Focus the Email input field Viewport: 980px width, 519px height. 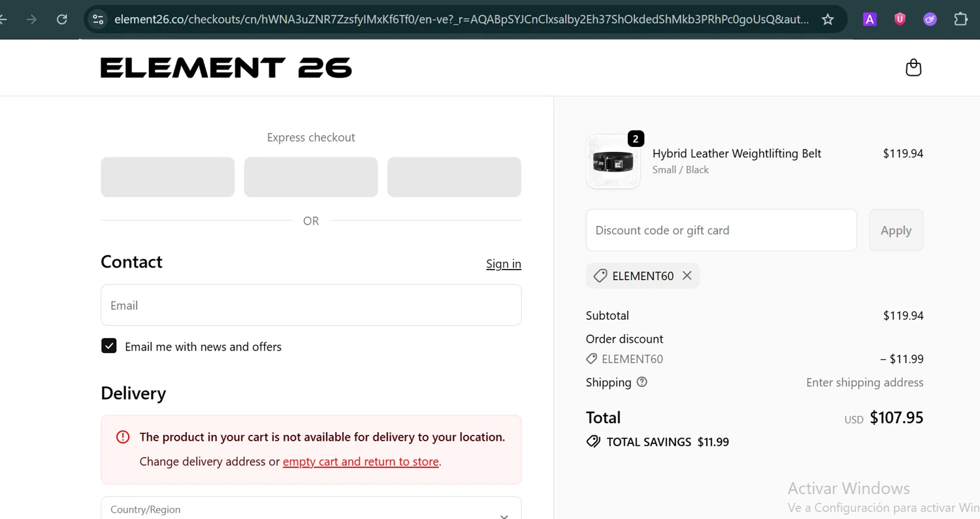311,305
